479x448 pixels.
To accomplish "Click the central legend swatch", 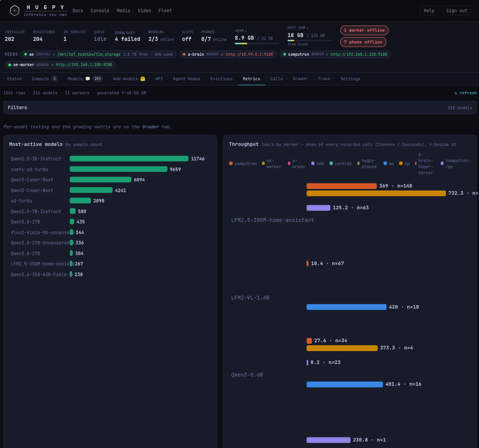I will coord(331,163).
